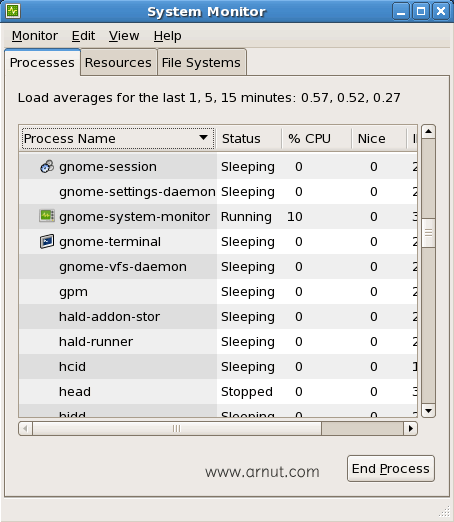This screenshot has height=522, width=454.
Task: Sort by the % CPU column header
Action: pos(316,138)
